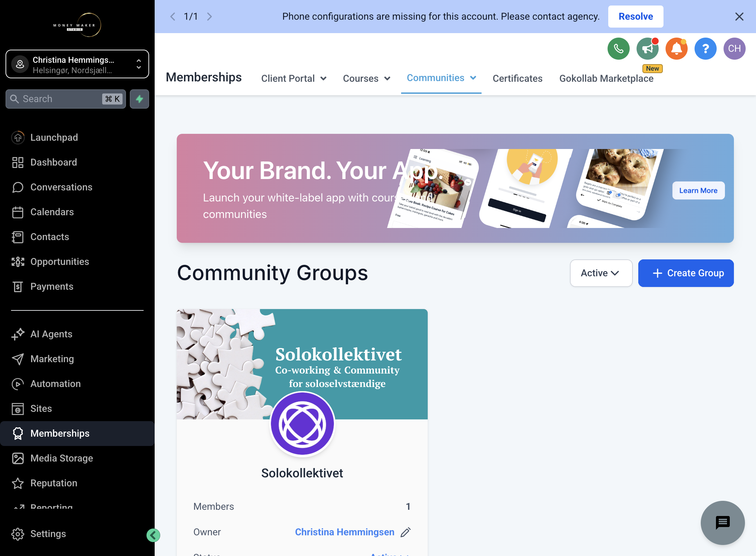Open Launchpad in the sidebar
756x556 pixels.
coord(77,137)
